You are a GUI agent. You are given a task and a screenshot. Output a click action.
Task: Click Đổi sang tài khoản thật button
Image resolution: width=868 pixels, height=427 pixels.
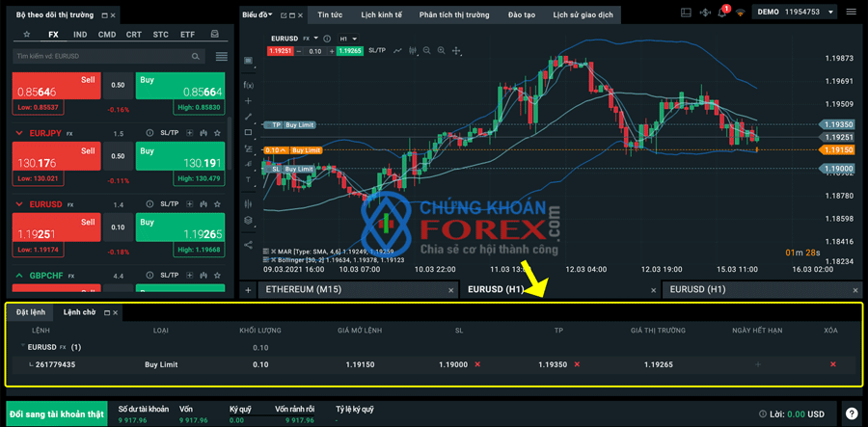[56, 414]
